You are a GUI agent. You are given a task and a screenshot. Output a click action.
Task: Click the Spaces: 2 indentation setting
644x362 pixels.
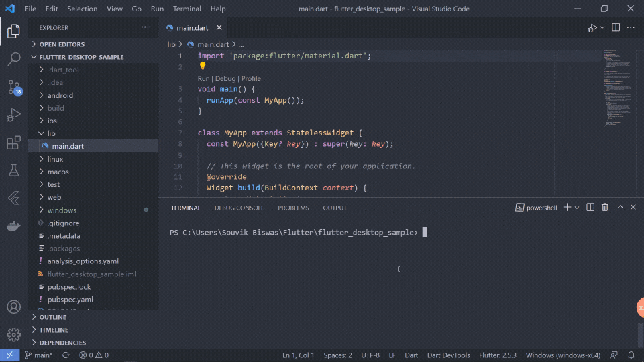[x=337, y=355]
